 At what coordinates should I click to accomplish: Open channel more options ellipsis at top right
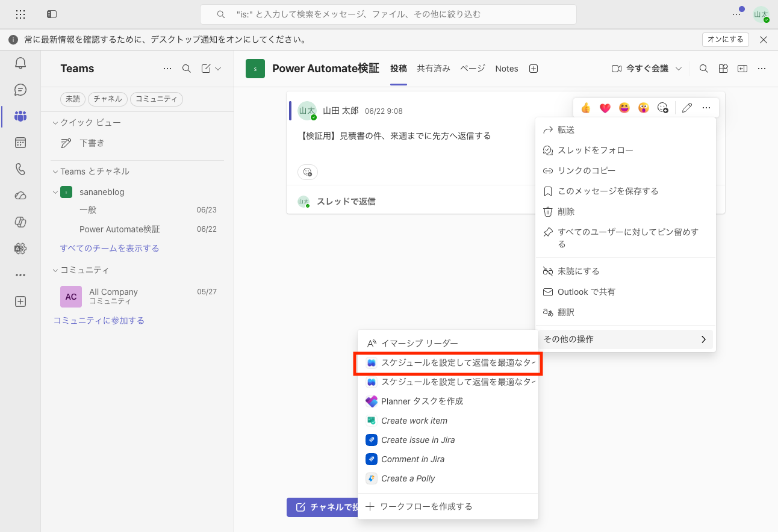(x=762, y=69)
